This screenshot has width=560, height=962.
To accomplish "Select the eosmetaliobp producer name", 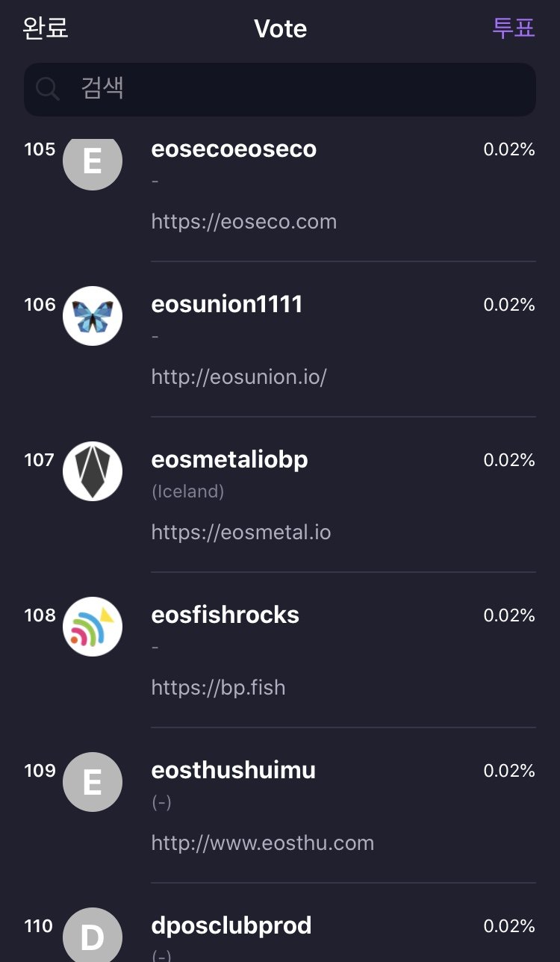I will (230, 460).
